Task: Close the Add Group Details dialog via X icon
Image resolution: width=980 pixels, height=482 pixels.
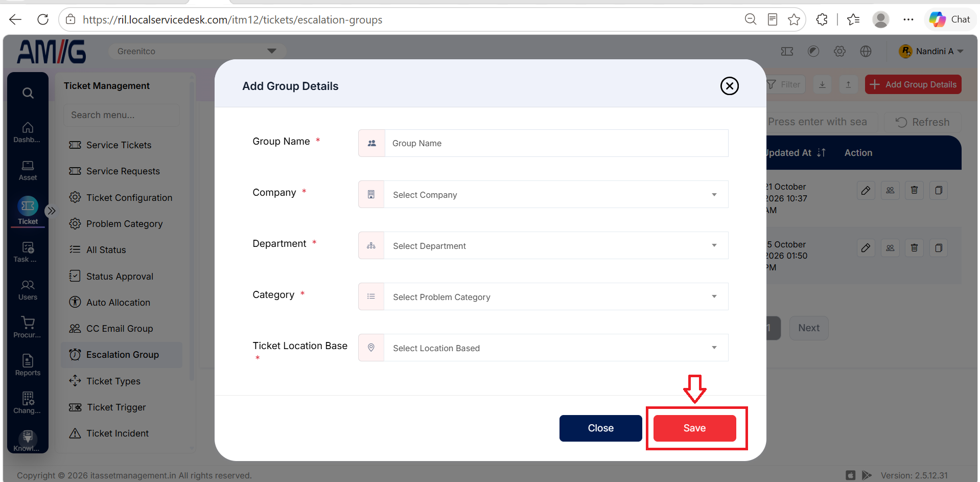Action: tap(729, 86)
